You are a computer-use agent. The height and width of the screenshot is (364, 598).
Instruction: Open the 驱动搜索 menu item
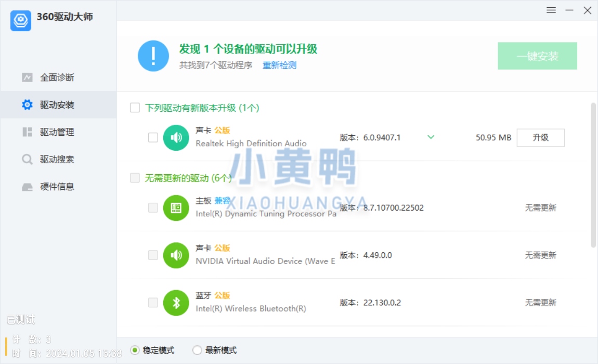pos(58,159)
